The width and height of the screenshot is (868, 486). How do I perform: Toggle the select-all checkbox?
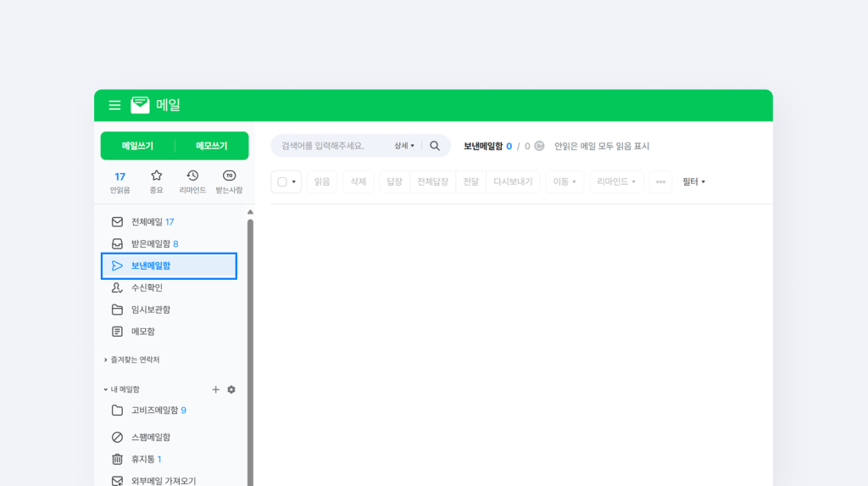[x=282, y=182]
